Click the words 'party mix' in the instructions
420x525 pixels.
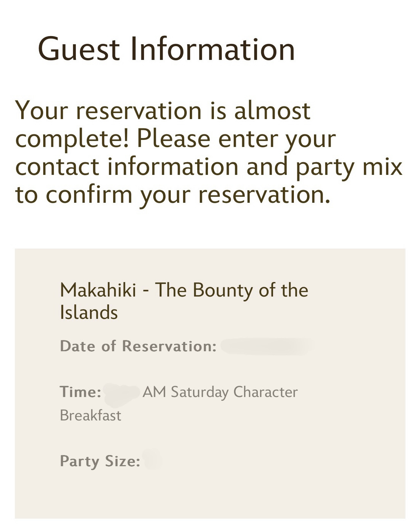pos(349,166)
